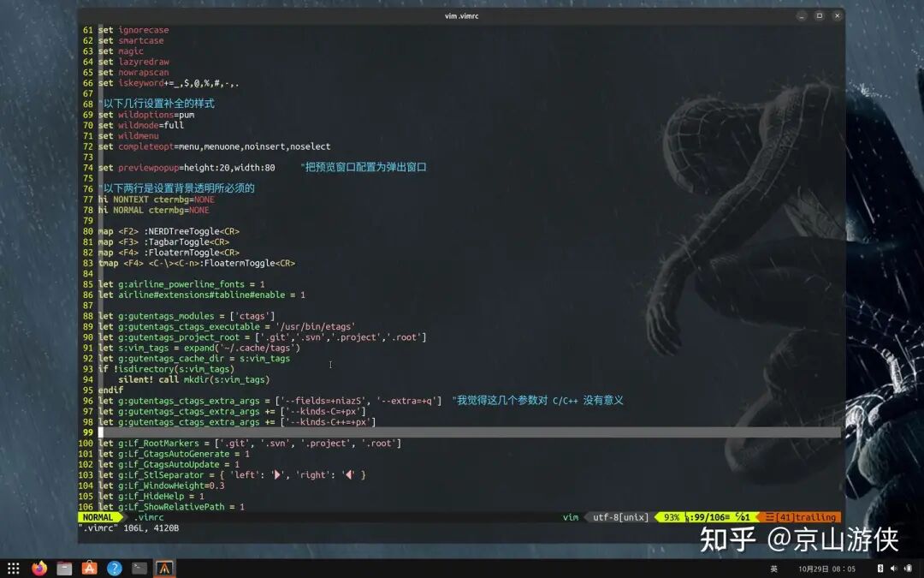Click 'set completeopt=menu,menuone' line
The width and height of the screenshot is (924, 578).
pos(215,147)
